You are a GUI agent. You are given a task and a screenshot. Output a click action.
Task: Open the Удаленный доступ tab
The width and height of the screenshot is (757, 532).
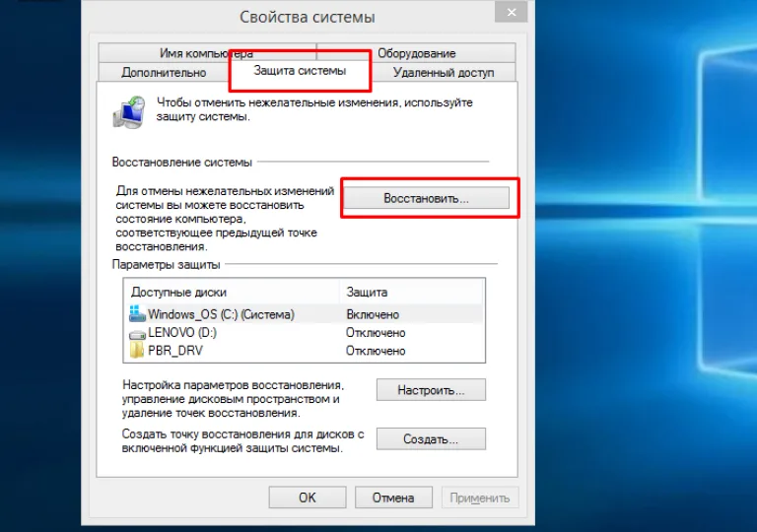(444, 73)
